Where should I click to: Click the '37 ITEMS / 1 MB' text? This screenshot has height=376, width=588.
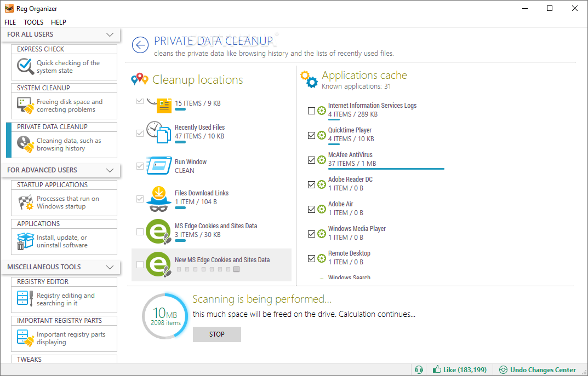tap(352, 164)
